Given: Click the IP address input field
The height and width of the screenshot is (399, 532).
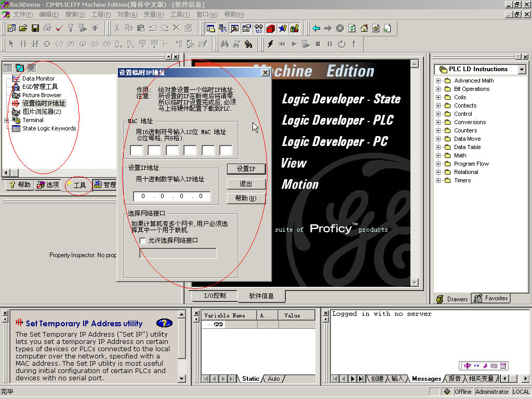Looking at the screenshot, I should [x=171, y=196].
